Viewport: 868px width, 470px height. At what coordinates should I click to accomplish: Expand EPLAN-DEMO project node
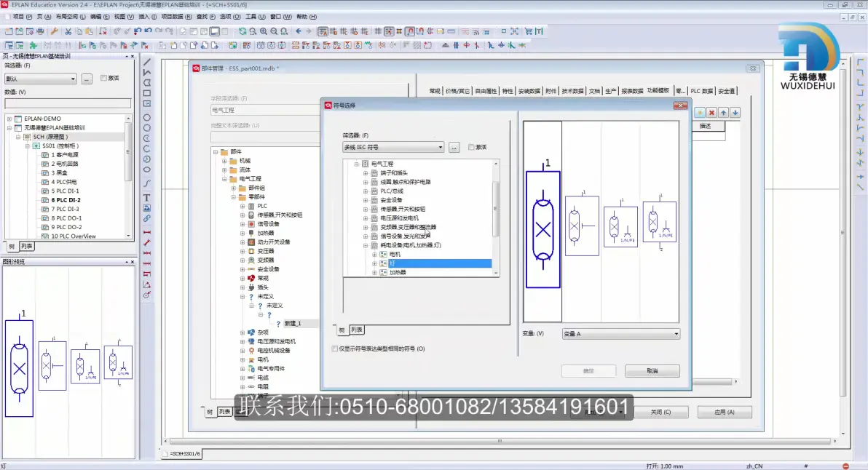coord(9,119)
